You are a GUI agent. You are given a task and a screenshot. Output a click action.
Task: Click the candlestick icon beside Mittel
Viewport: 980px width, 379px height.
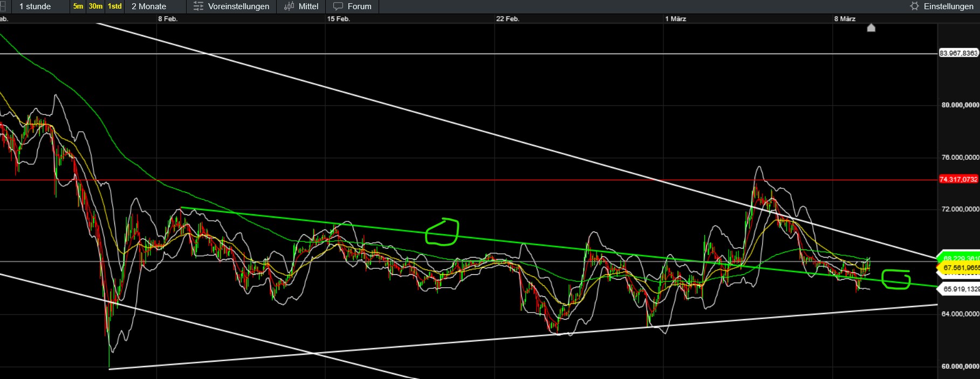click(x=289, y=6)
